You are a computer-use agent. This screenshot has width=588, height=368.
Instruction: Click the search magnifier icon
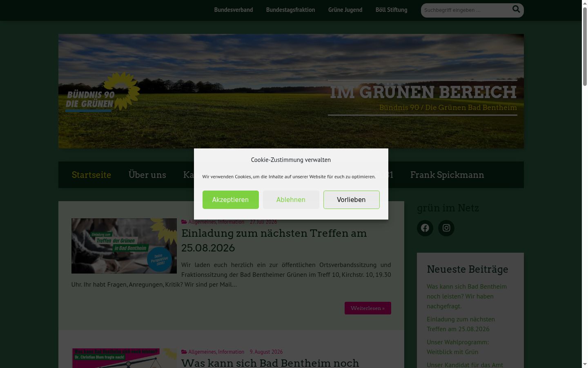pyautogui.click(x=516, y=9)
